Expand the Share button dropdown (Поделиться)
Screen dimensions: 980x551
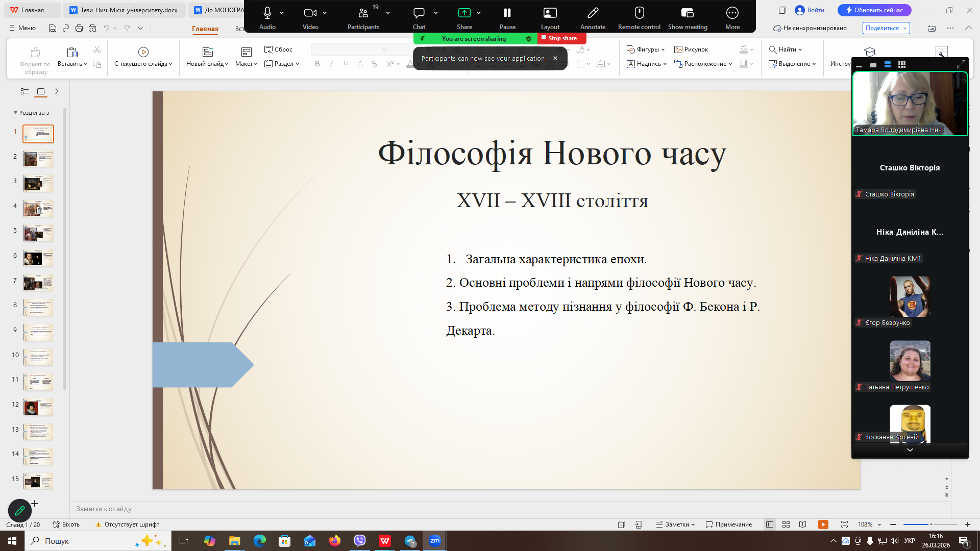[905, 28]
